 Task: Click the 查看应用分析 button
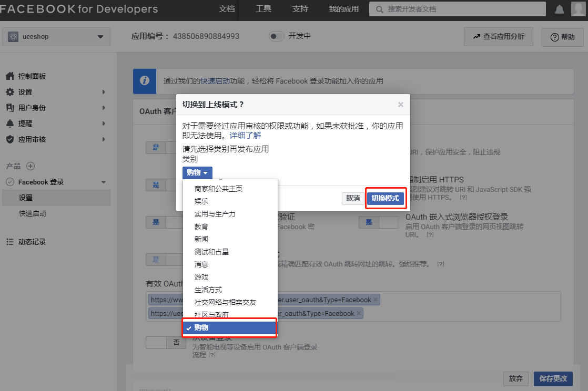click(x=499, y=37)
